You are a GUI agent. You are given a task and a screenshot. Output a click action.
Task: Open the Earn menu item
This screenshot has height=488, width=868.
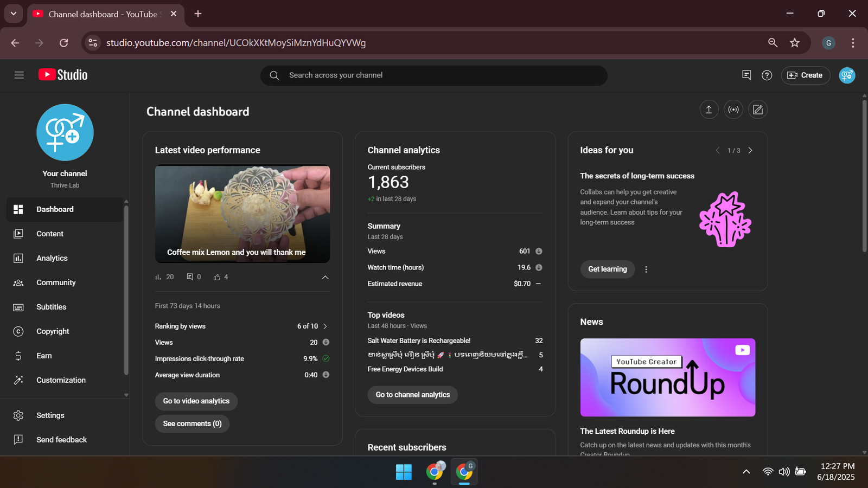(65, 356)
